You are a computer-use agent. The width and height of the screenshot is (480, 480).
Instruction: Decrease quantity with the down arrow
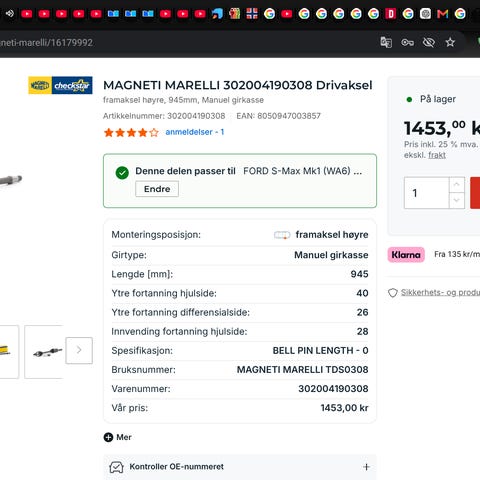coord(457,200)
